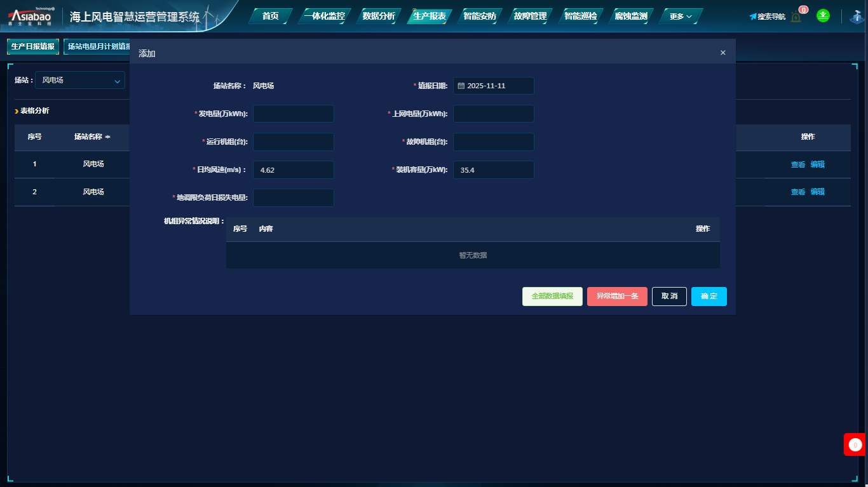Click the green user avatar icon
This screenshot has width=868, height=487.
[823, 16]
